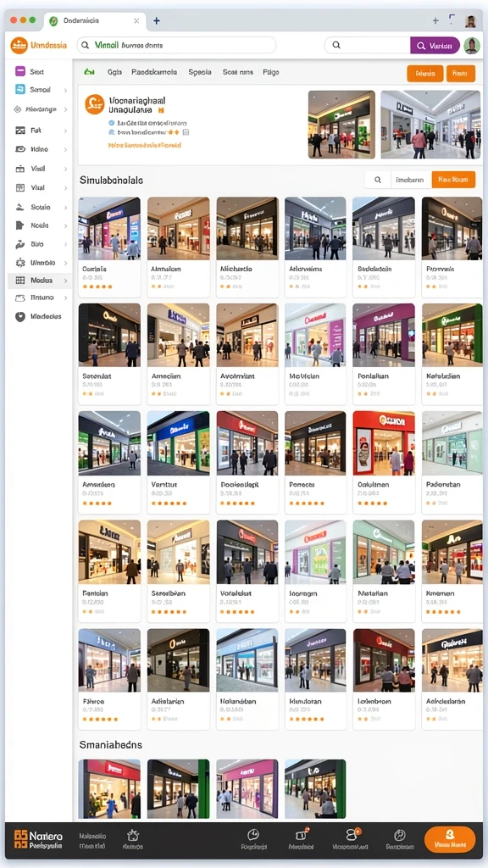Click the Smaniabedns section heading
This screenshot has width=488, height=868.
pos(111,745)
